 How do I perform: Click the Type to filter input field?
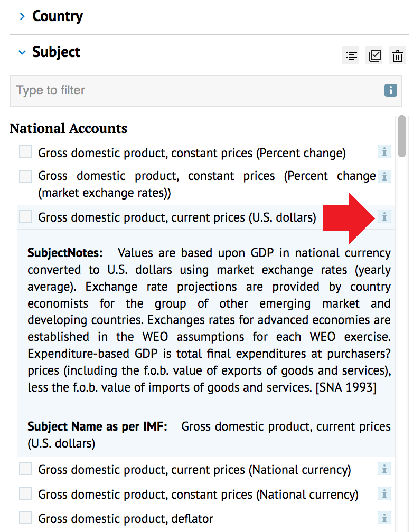click(206, 91)
